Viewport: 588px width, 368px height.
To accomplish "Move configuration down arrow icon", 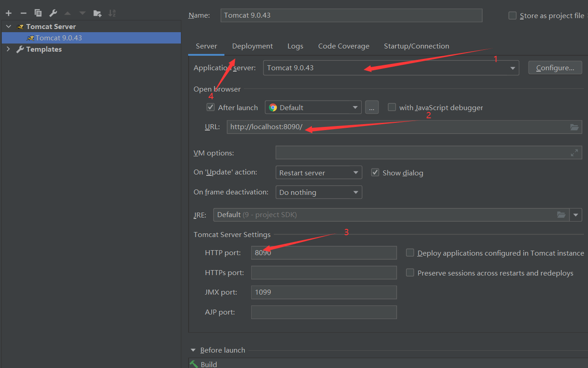I will [x=82, y=13].
